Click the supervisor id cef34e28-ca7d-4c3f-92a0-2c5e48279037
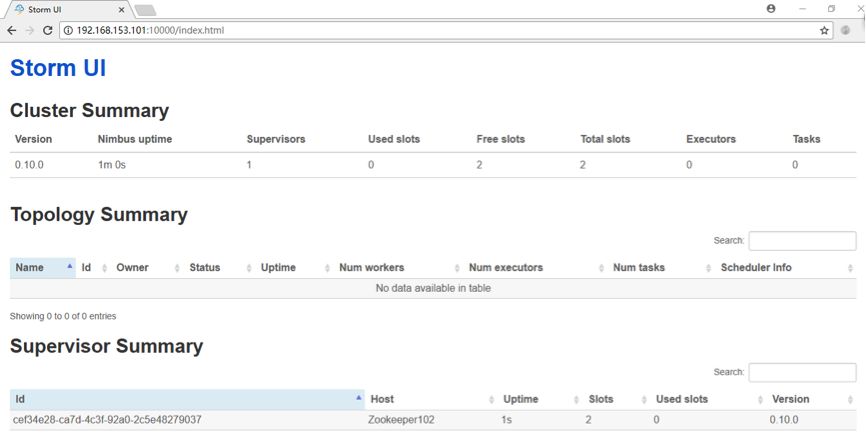Screen dimensions: 866x437 tap(107, 420)
